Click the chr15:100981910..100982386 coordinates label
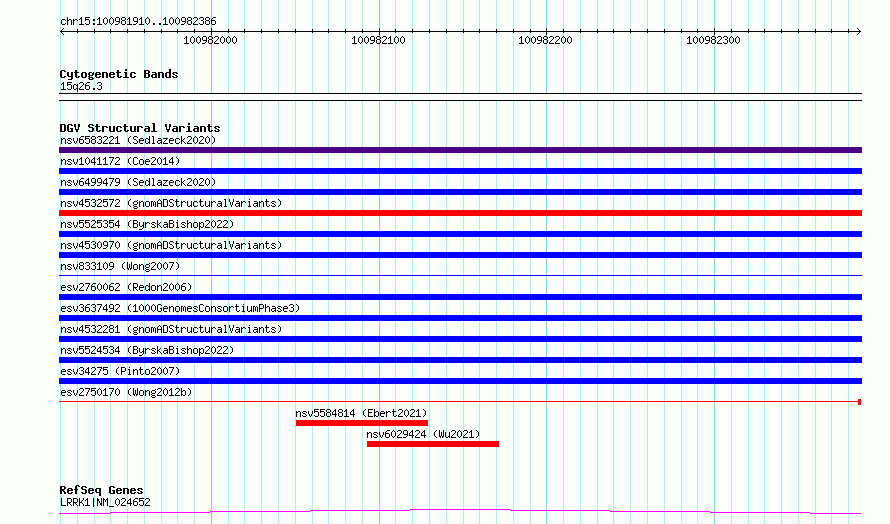Screen dimensions: 890x524 coord(138,22)
